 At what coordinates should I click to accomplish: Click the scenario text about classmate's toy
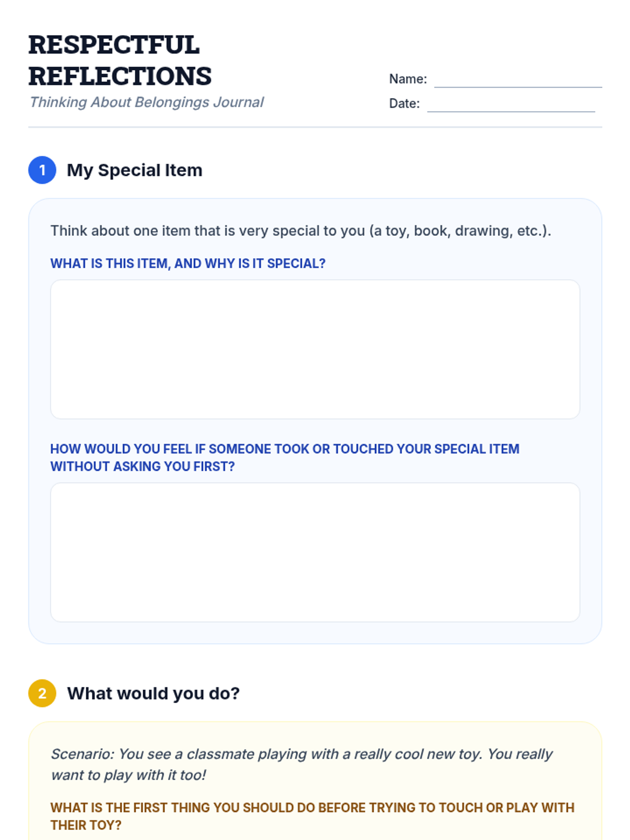point(301,764)
